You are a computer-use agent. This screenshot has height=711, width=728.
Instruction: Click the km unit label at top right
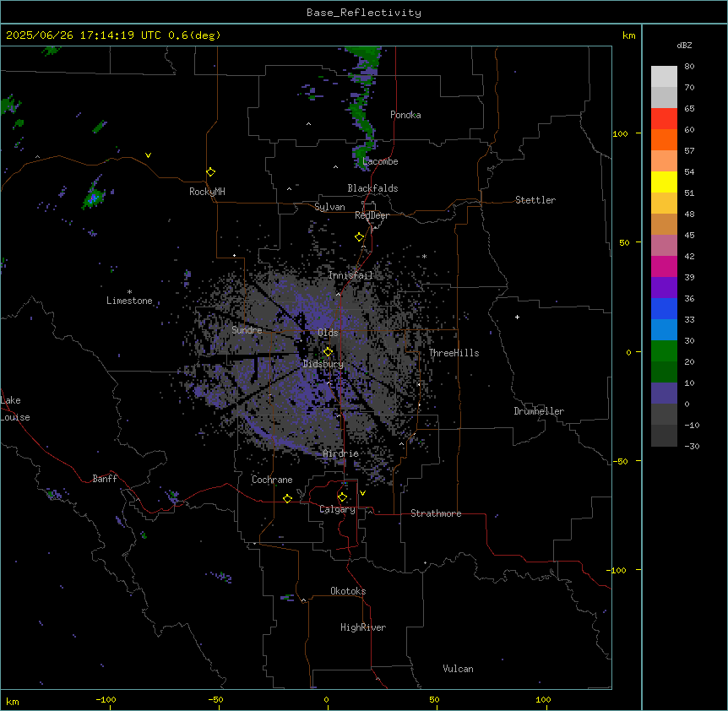pyautogui.click(x=629, y=35)
